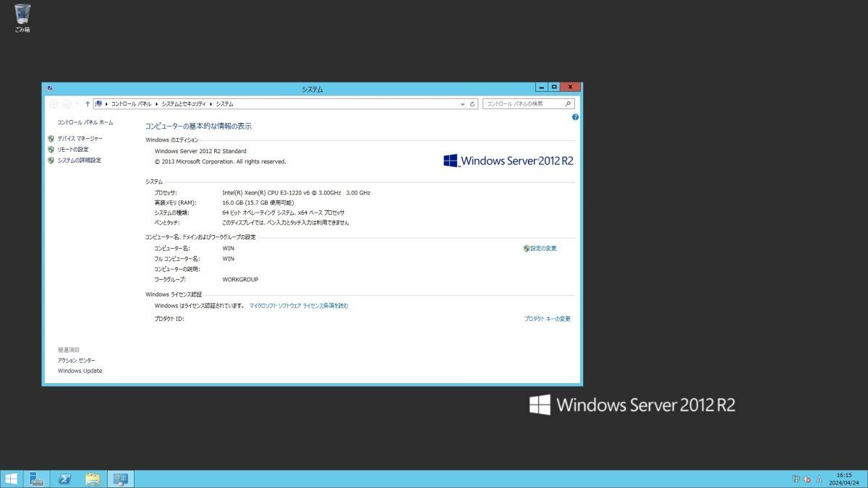Image resolution: width=868 pixels, height=488 pixels.
Task: Expand breadcrumb arrow after コントロール パネル
Action: 157,104
